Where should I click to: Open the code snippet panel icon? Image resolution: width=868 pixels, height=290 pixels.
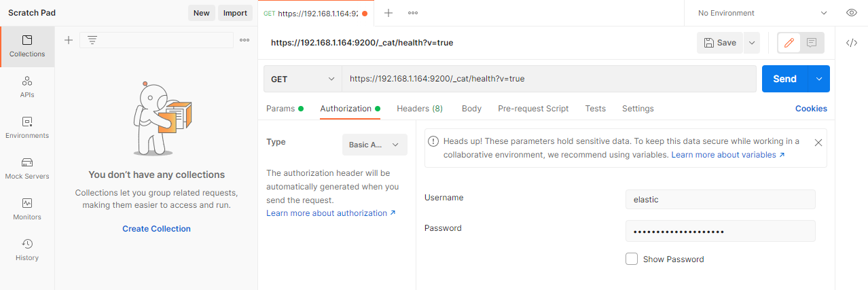pyautogui.click(x=851, y=43)
